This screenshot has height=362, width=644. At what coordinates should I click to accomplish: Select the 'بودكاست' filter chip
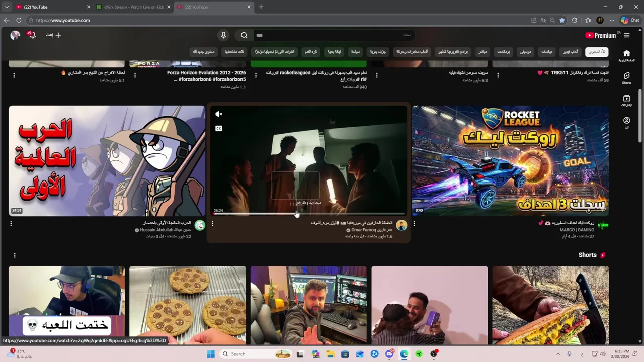tap(504, 52)
